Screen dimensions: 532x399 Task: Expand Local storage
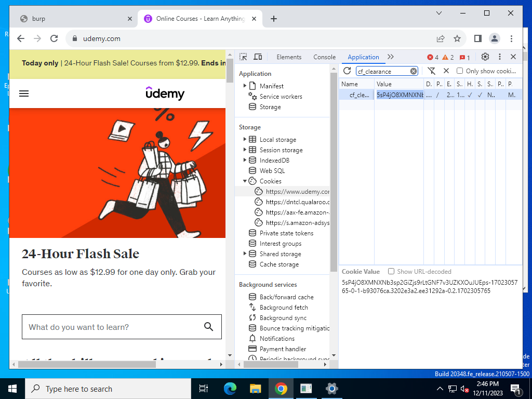point(245,139)
